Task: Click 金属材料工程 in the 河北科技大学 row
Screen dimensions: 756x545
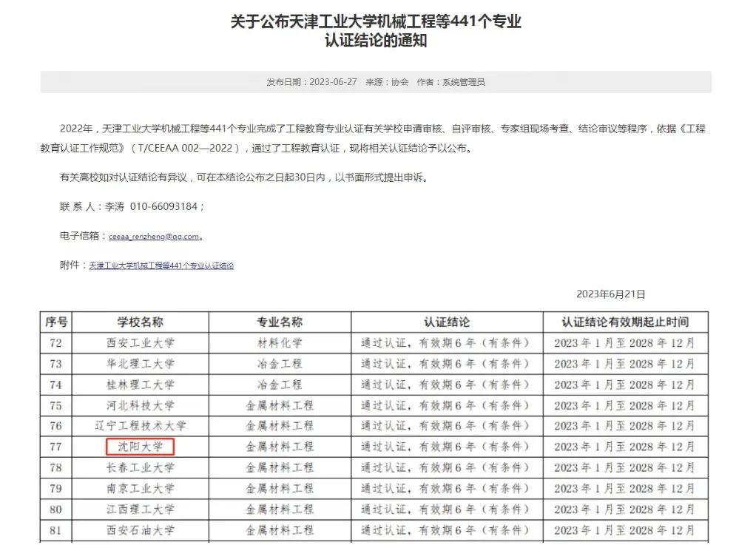Action: coord(280,405)
